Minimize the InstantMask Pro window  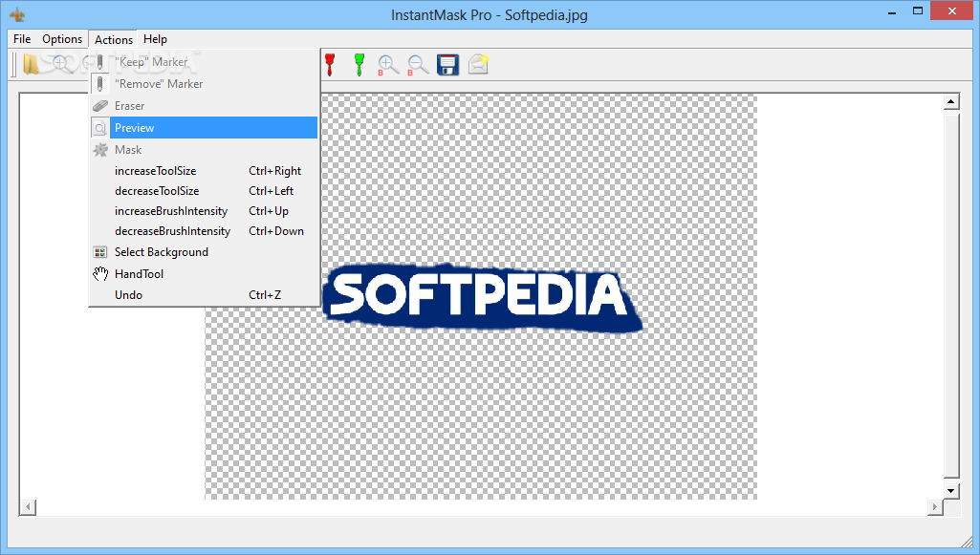tap(892, 11)
